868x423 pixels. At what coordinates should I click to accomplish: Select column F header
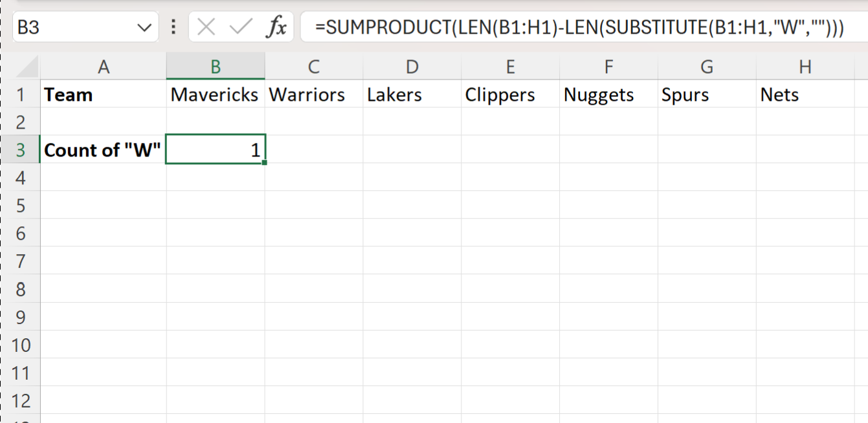point(608,67)
